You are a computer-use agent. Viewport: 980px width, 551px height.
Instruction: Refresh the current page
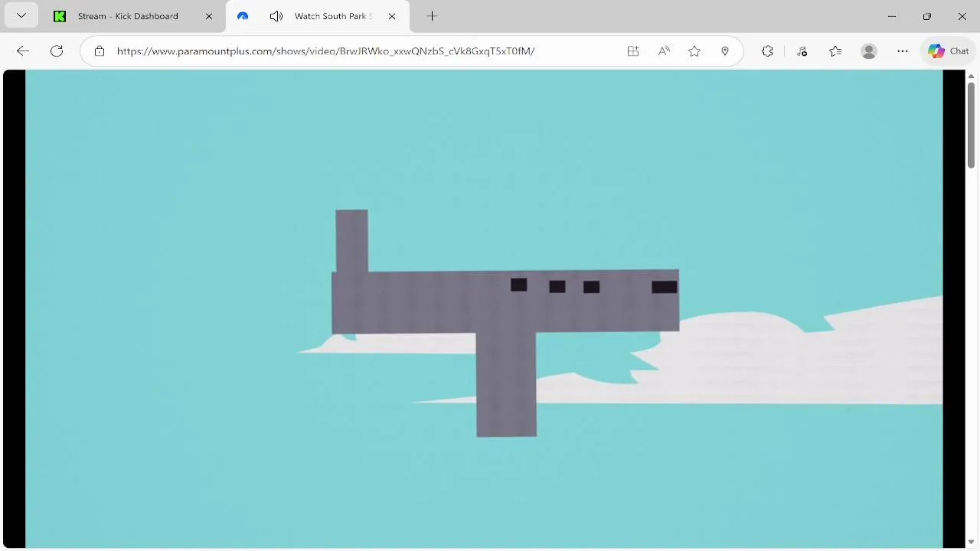[57, 51]
